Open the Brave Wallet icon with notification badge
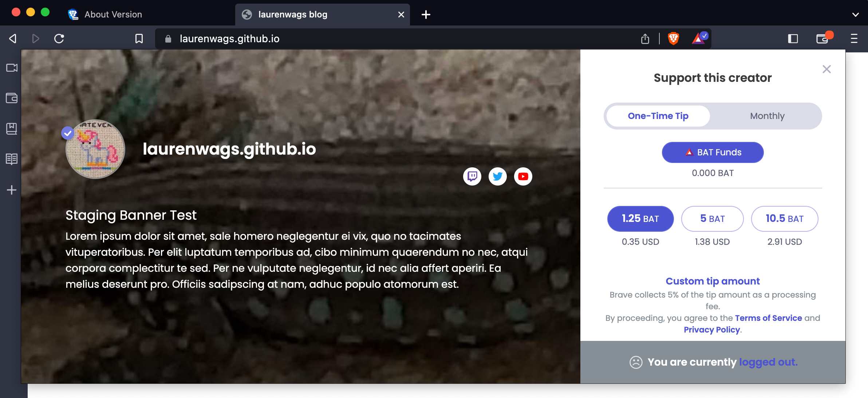 click(x=823, y=38)
